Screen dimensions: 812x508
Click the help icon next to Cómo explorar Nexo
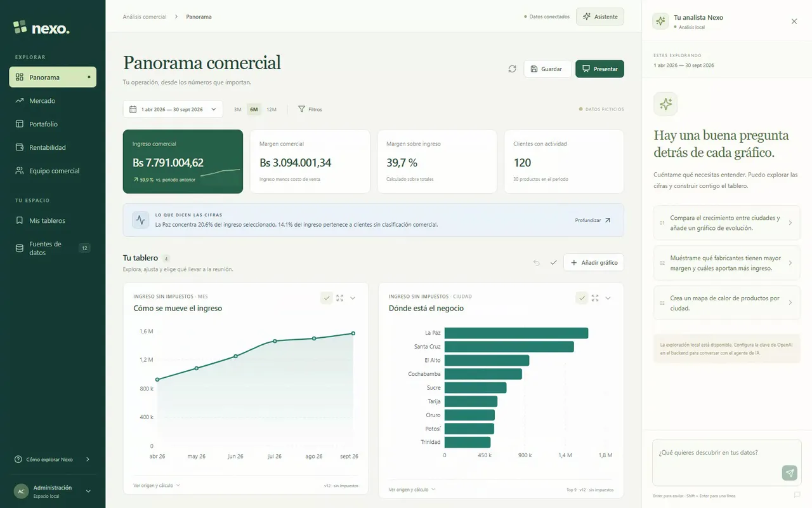(x=18, y=459)
